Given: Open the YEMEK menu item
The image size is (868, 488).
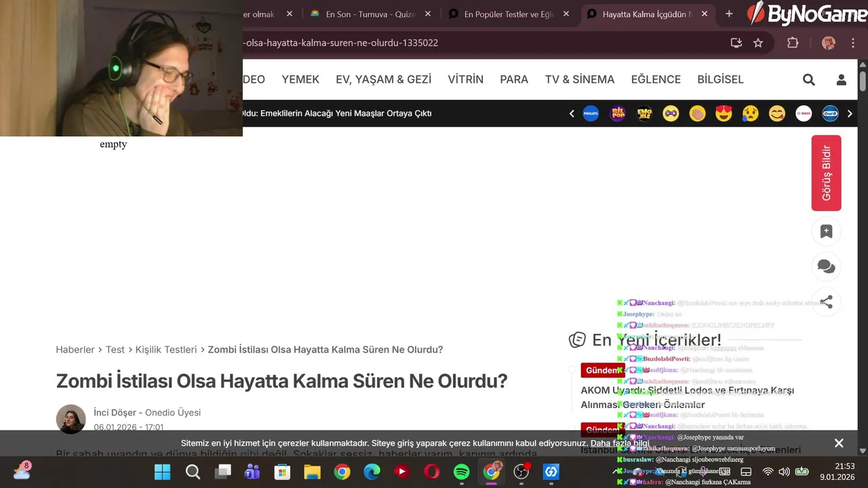Looking at the screenshot, I should [x=300, y=79].
